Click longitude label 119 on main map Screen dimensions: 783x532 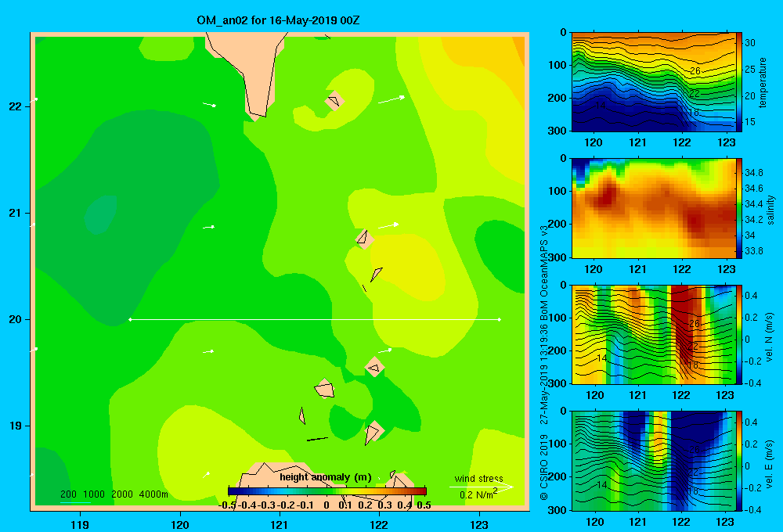click(80, 524)
